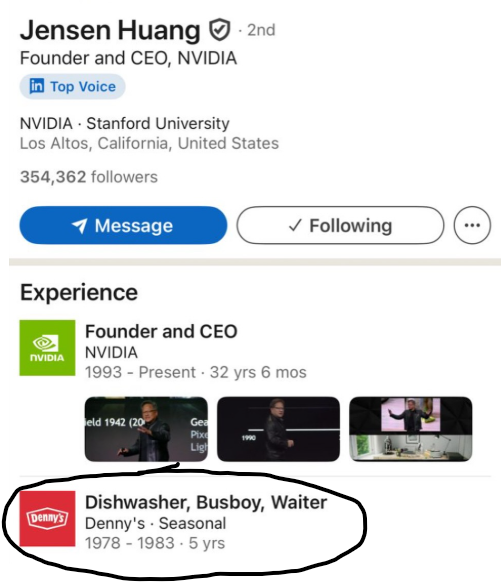Screen dimensions: 501x582
Task: Click NVIDIA · Stanford University line
Action: click(125, 123)
